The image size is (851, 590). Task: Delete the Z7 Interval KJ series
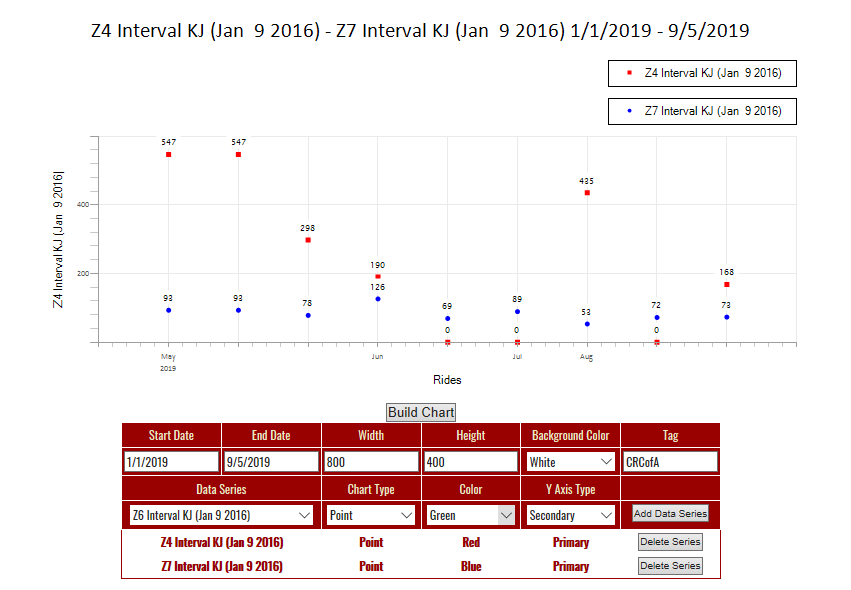point(670,566)
